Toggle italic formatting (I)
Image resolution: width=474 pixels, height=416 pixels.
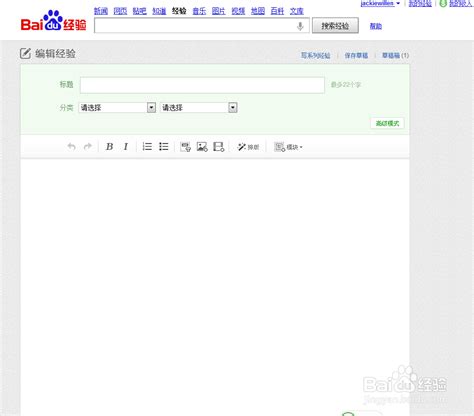pos(126,147)
